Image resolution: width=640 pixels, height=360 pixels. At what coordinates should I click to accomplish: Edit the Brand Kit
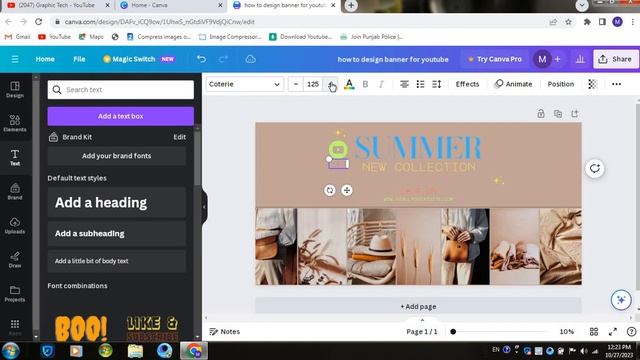180,137
